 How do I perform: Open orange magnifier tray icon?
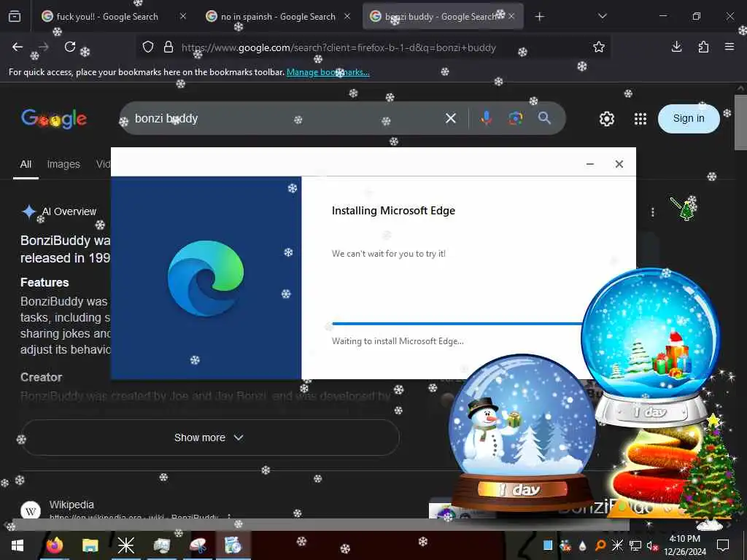coord(600,545)
